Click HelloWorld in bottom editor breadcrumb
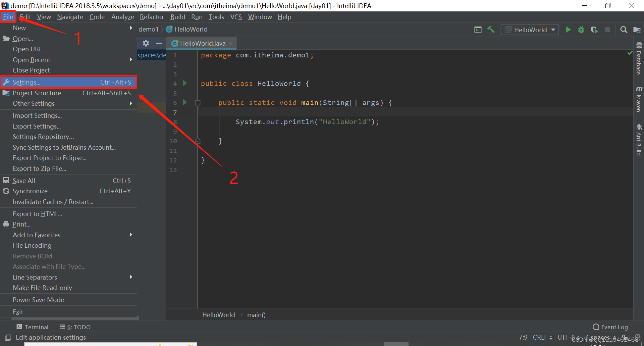This screenshot has width=644, height=346. (x=218, y=315)
